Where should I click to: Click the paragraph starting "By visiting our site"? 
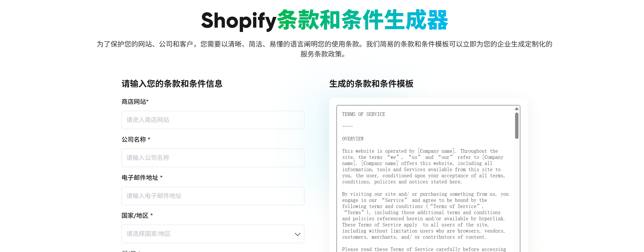[425, 216]
